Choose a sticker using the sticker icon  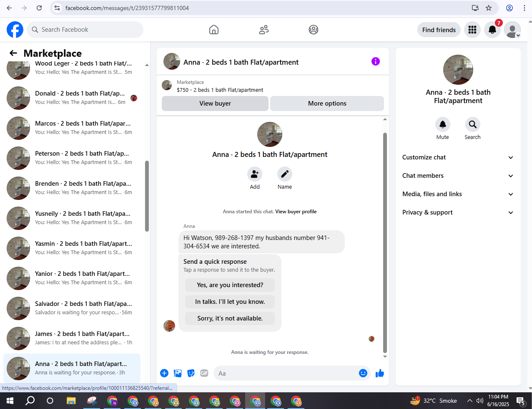point(191,373)
